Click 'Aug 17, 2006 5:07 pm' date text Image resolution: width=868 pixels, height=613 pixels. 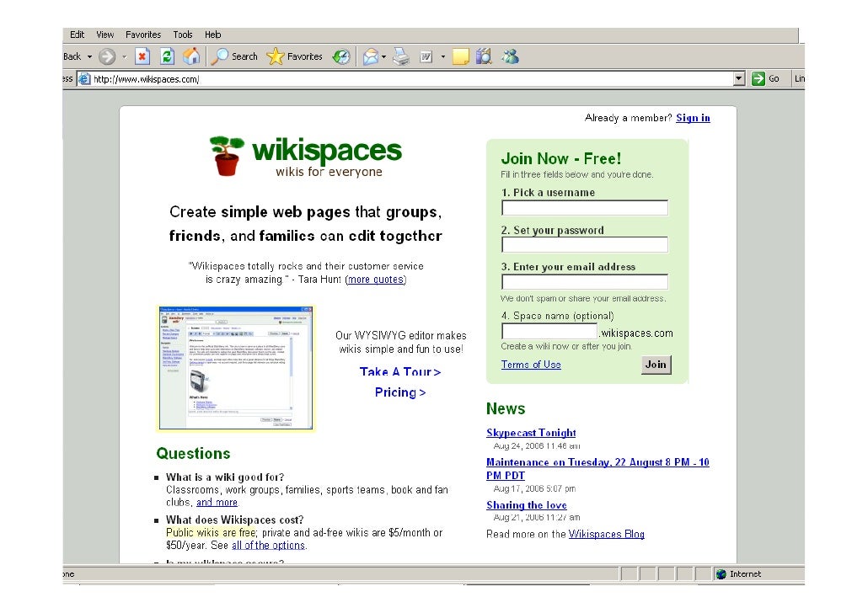[x=534, y=488]
